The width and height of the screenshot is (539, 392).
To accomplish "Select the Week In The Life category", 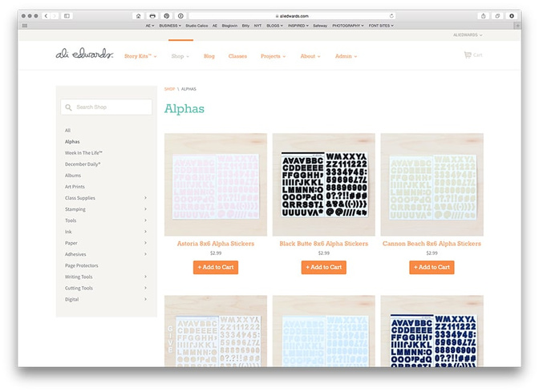I will coord(83,153).
